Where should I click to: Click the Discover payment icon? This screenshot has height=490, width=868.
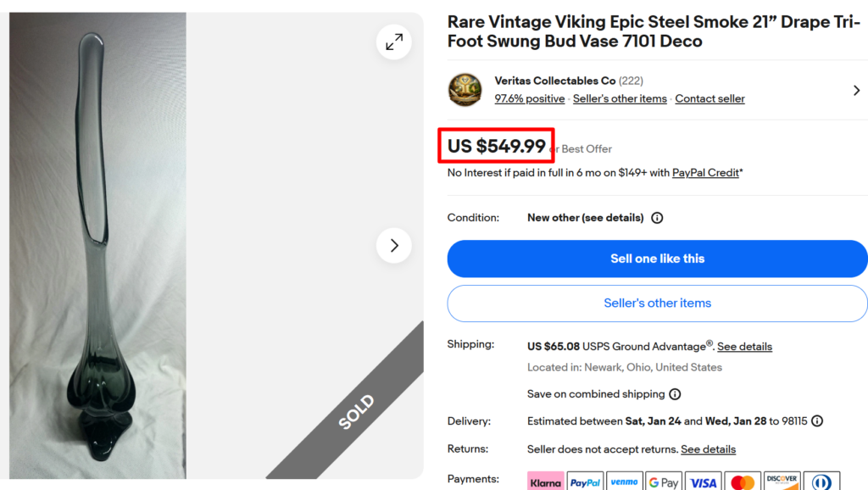point(782,481)
